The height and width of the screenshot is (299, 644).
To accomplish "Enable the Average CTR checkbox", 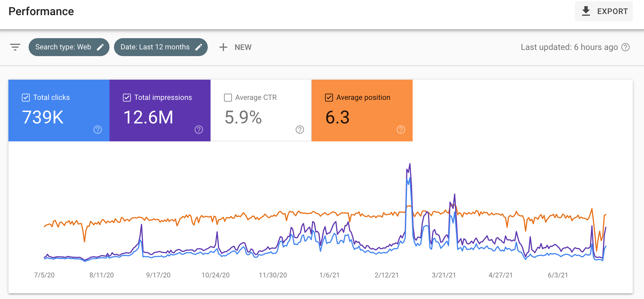I will pos(228,98).
